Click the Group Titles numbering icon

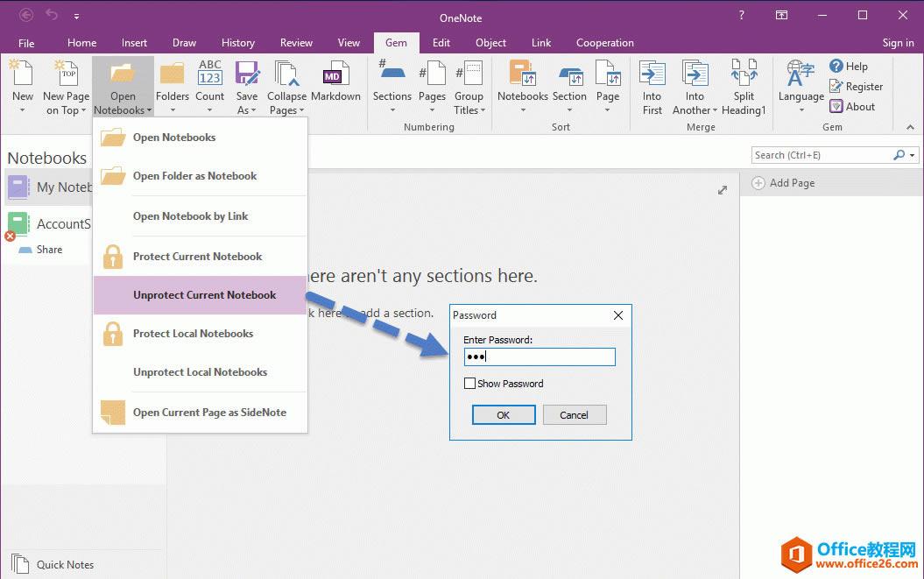pos(469,74)
